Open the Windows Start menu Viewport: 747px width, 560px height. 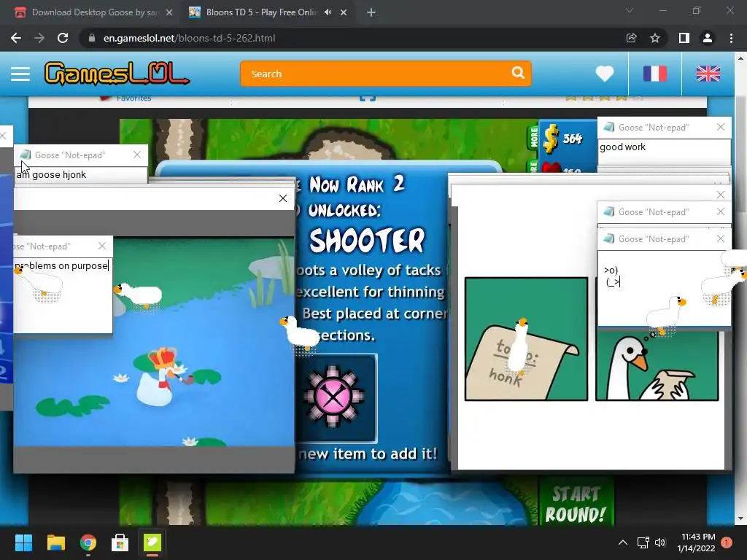[x=23, y=542]
